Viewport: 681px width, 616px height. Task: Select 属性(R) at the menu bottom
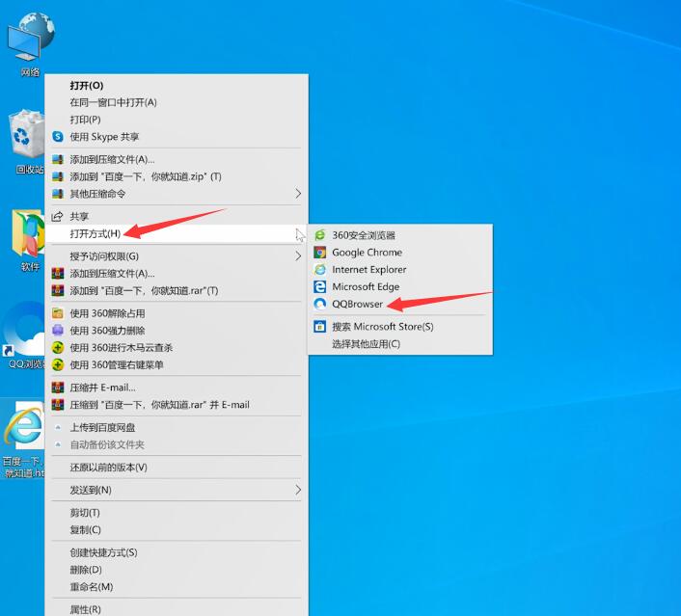[85, 609]
